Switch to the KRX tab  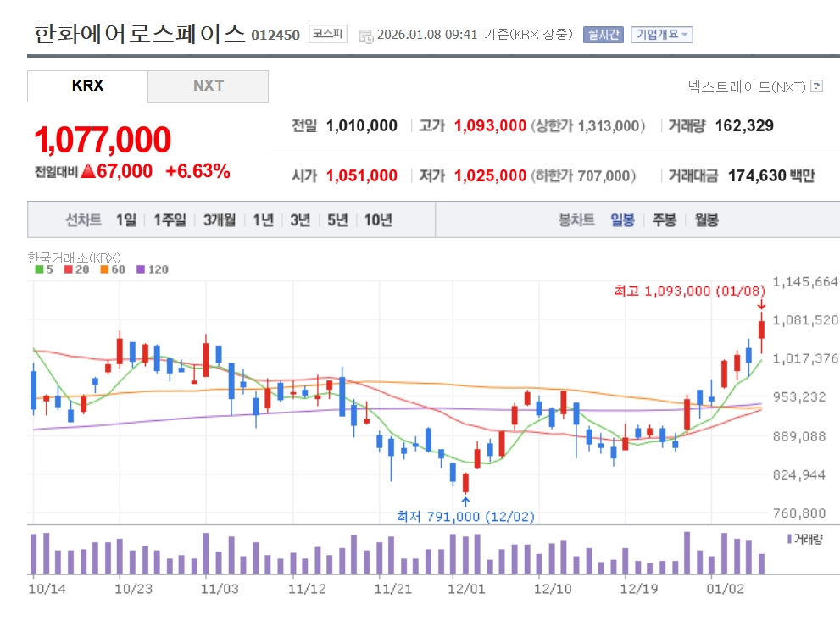coord(87,86)
